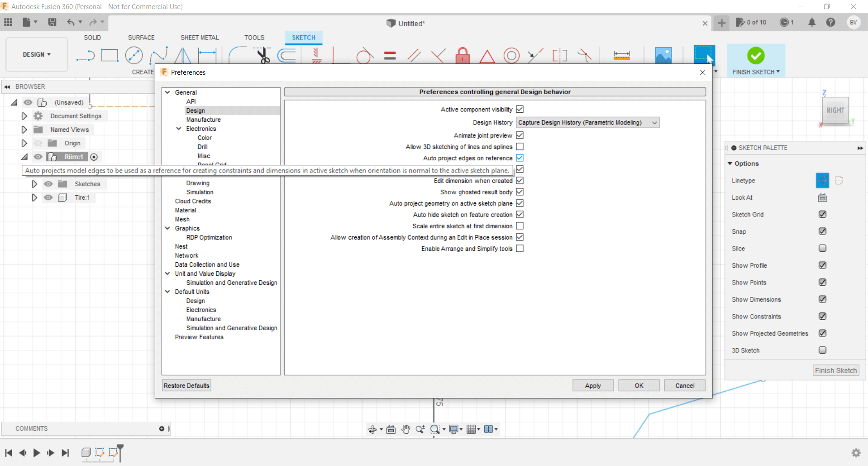Image resolution: width=868 pixels, height=466 pixels.
Task: Enable Allow 3D sketching of lines and splines
Action: (520, 147)
